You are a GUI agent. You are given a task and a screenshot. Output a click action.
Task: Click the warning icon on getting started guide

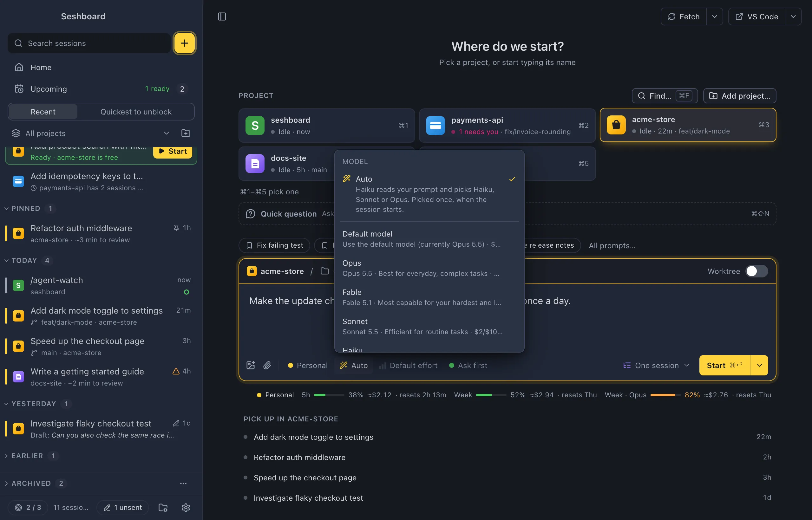pos(176,371)
